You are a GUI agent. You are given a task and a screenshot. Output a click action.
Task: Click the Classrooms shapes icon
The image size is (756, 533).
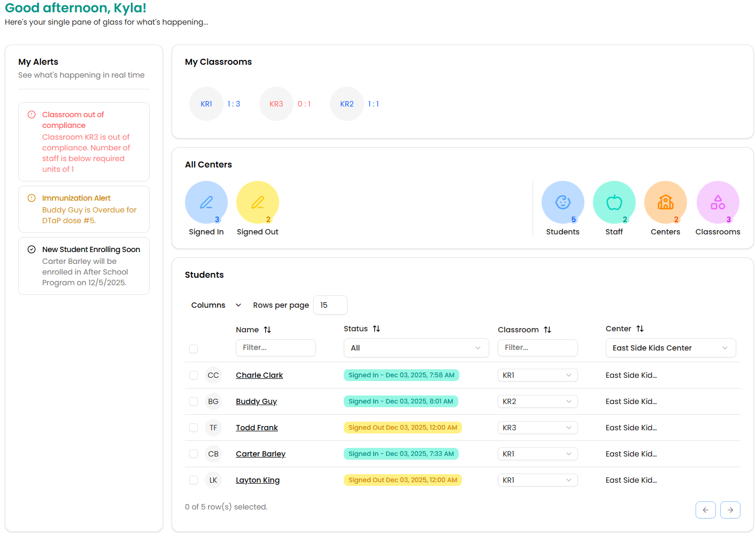718,202
